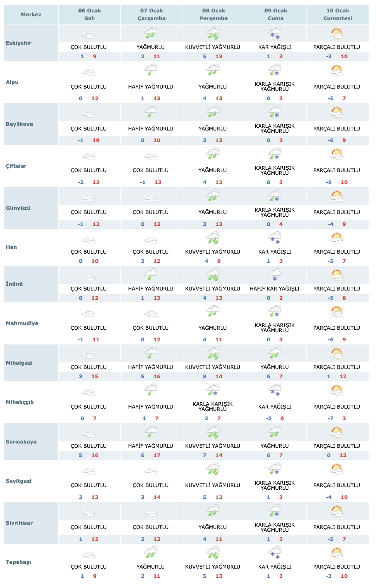Click Mihalıççık's sleet icon for 08 Ocak
Viewport: 376px width, 588px height.
tap(213, 390)
